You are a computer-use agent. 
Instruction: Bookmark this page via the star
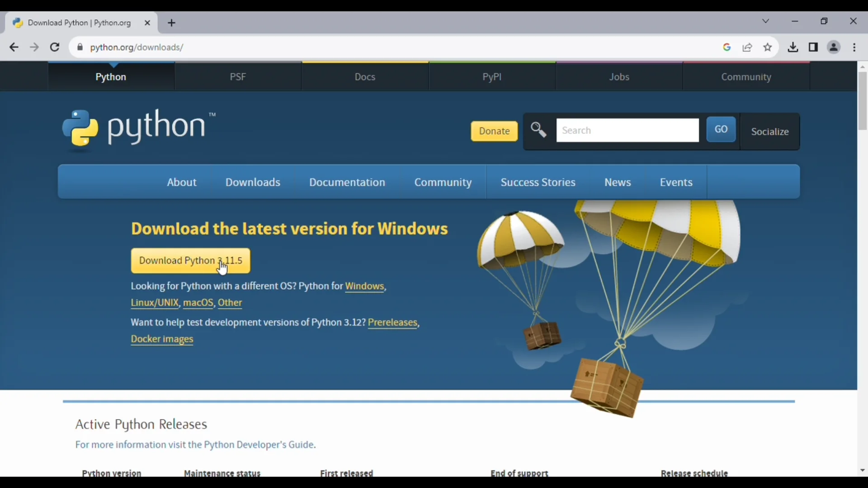(768, 47)
